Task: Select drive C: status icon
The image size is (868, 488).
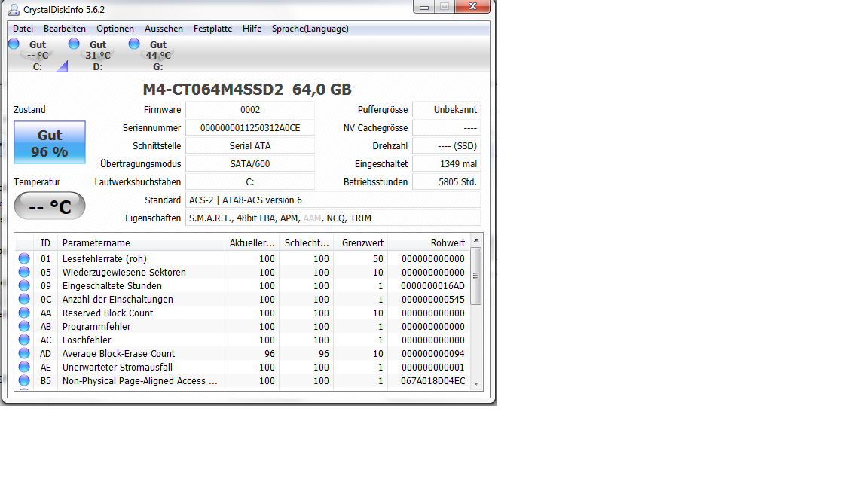Action: click(x=14, y=44)
